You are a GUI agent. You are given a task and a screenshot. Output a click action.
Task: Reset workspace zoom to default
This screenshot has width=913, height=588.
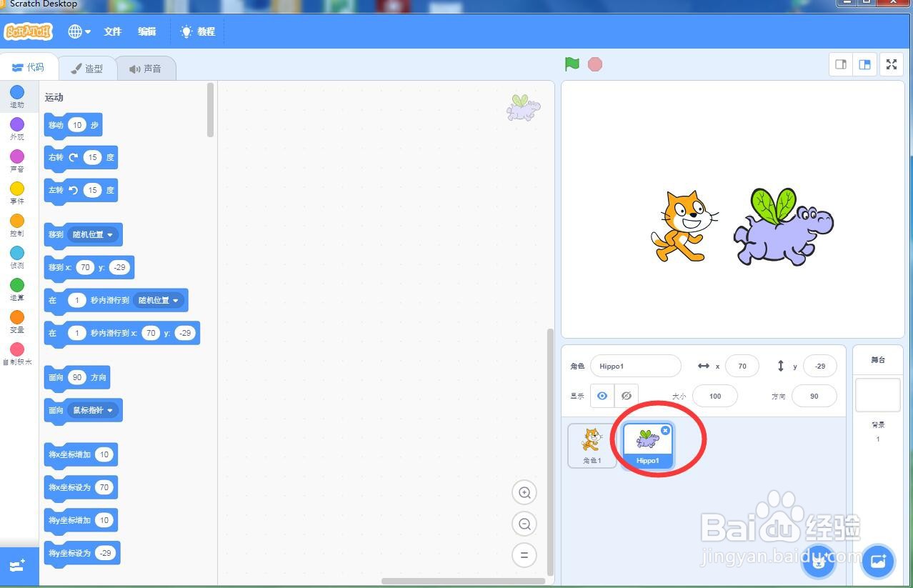(x=524, y=555)
